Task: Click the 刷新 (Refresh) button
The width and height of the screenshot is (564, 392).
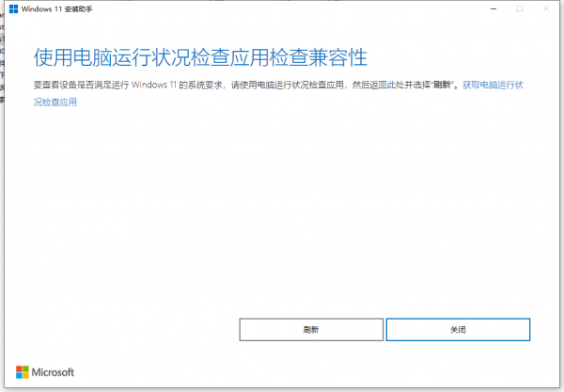Action: (x=311, y=329)
